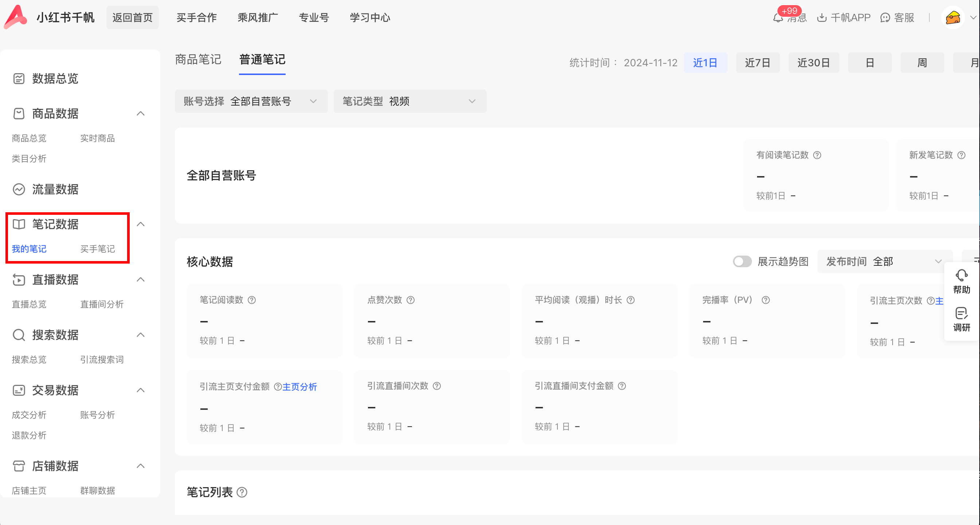980x525 pixels.
Task: Click the user avatar profile picture
Action: tap(953, 18)
